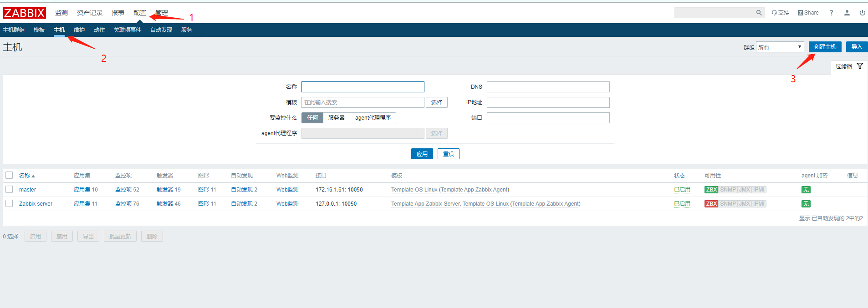Screen dimensions: 868x308
Task: Click the 选择 button beside template field
Action: click(x=437, y=102)
